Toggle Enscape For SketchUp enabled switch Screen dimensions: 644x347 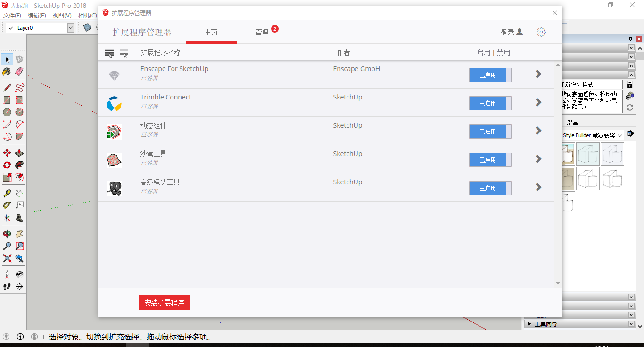coord(490,75)
